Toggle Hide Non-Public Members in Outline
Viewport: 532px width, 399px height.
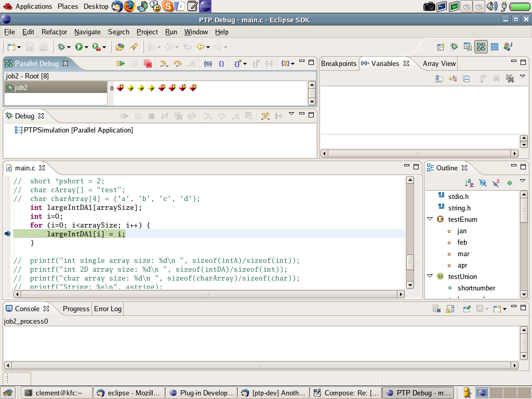click(x=510, y=183)
